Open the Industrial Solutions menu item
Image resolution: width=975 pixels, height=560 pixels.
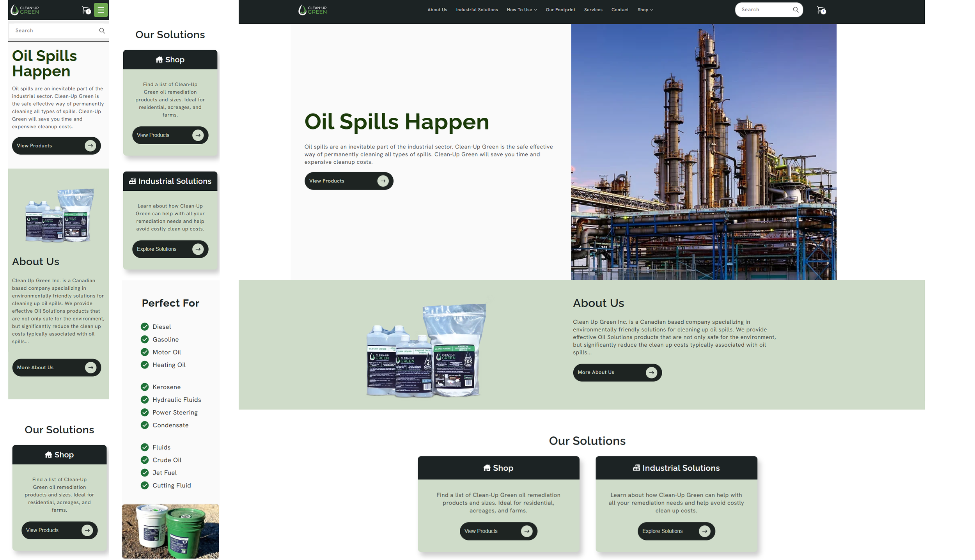pyautogui.click(x=477, y=9)
